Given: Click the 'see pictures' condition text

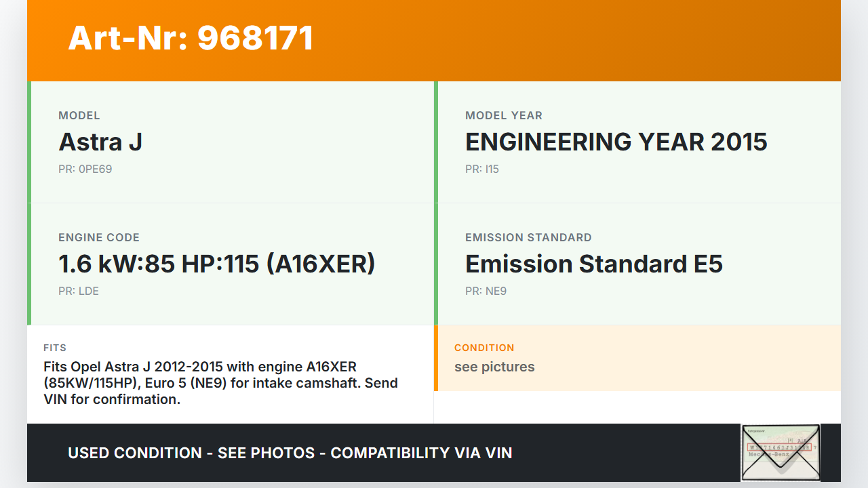Looking at the screenshot, I should coord(494,367).
